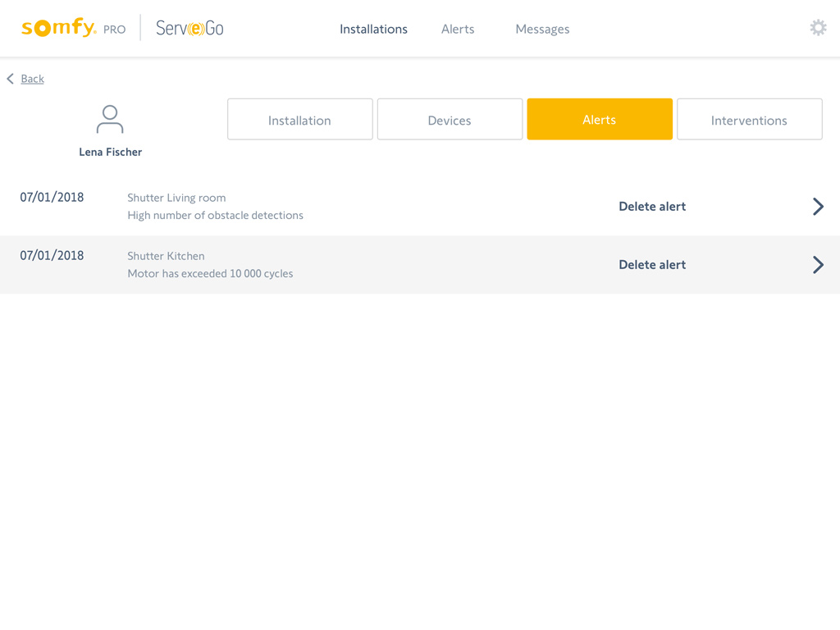Screen dimensions: 840x630
Task: Select the highlighted yellow Alerts tab
Action: click(x=600, y=120)
